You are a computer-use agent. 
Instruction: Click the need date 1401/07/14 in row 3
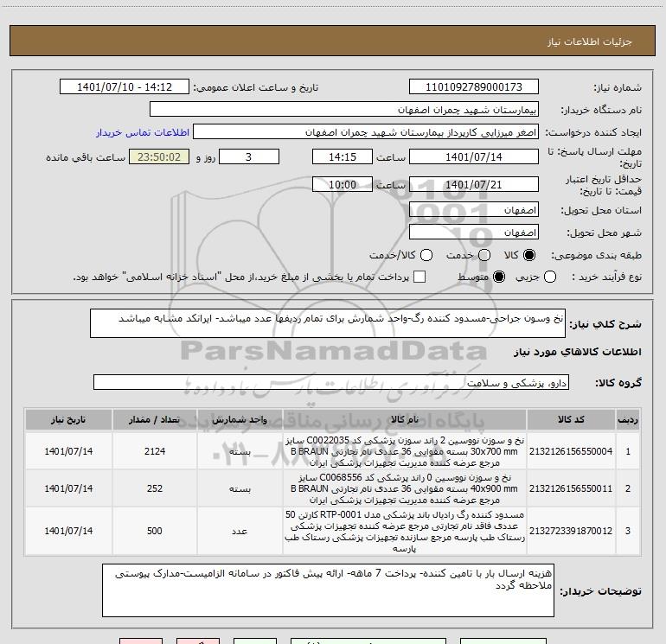pos(68,531)
